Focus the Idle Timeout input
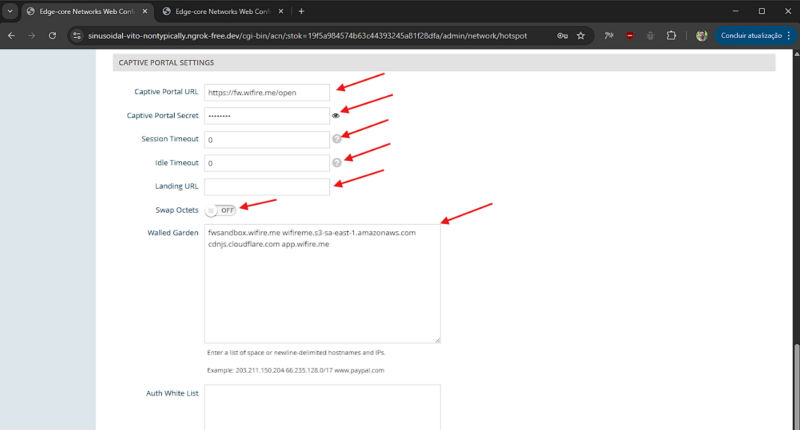The width and height of the screenshot is (800, 430). tap(267, 163)
